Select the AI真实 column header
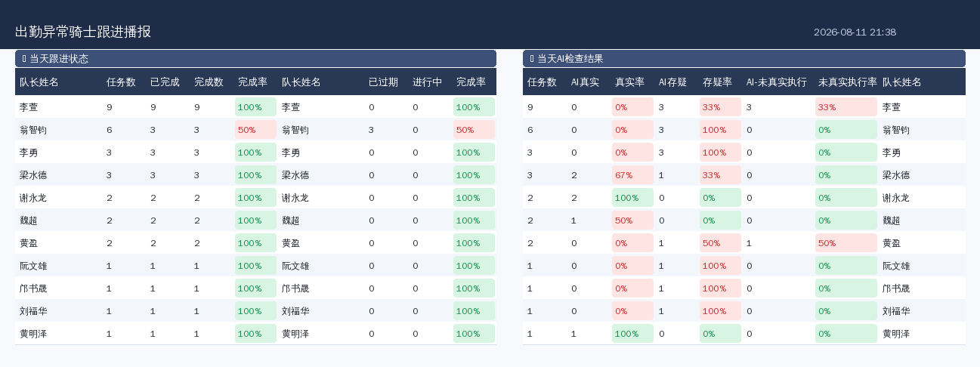Screen dimensions: 980x367 585,82
